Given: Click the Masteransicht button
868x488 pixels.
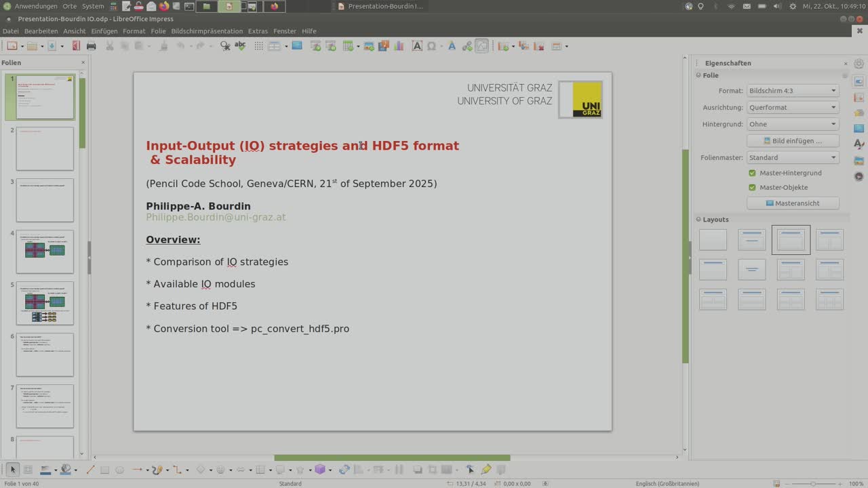Looking at the screenshot, I should point(792,203).
